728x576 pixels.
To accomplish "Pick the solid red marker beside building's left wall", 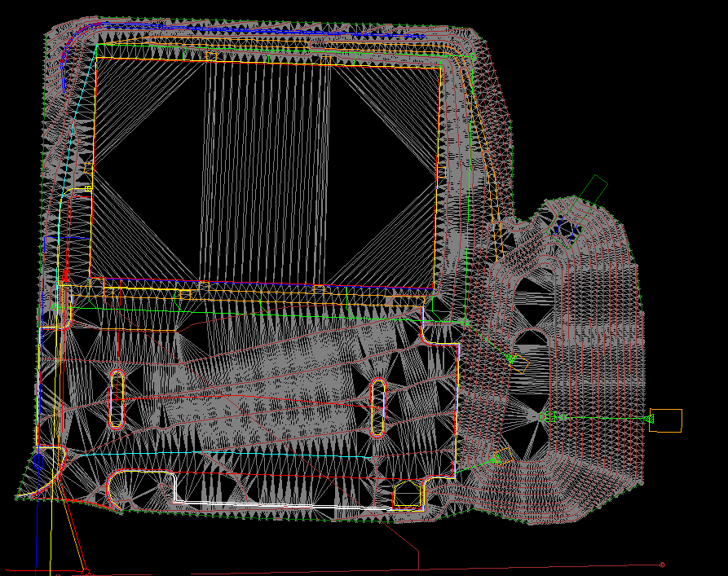I will (66, 275).
